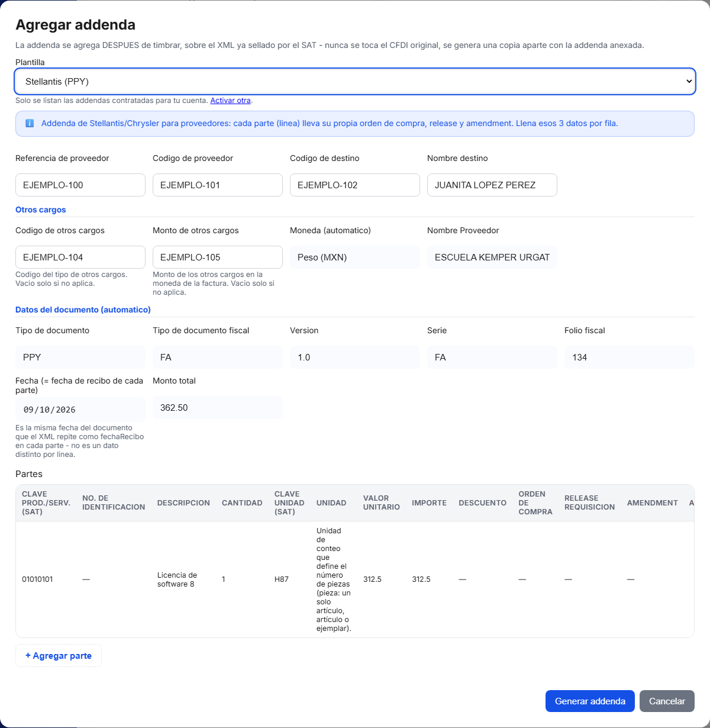The width and height of the screenshot is (710, 728).
Task: Edit the Codigo de destino field
Action: [355, 185]
